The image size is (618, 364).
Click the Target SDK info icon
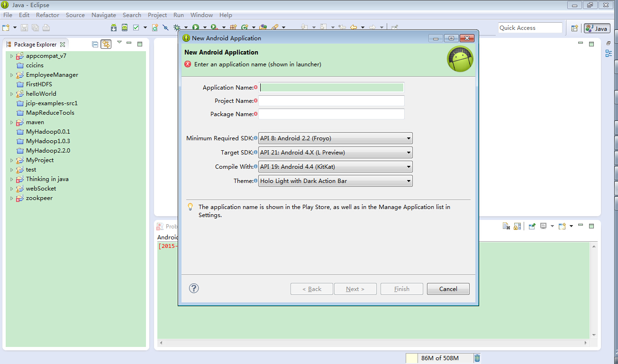pos(256,152)
